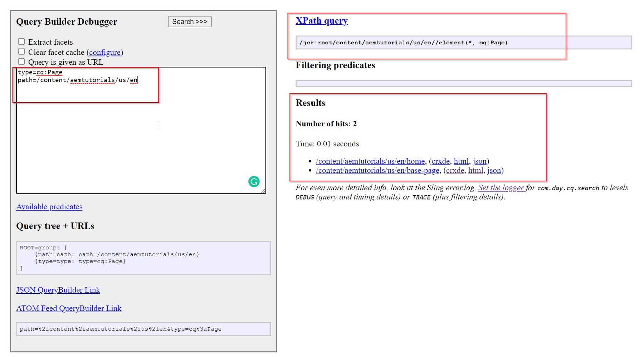This screenshot has width=644, height=357.
Task: Open html view for the home result
Action: pyautogui.click(x=461, y=161)
